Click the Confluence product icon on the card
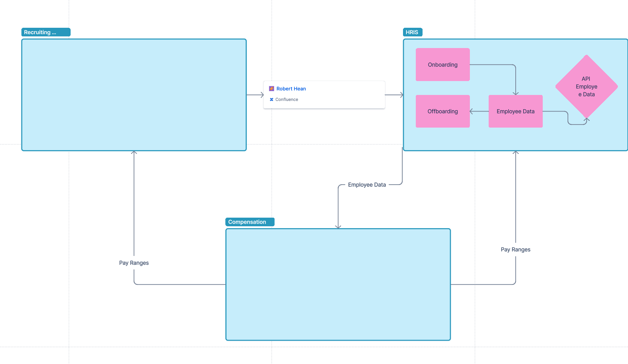Screen dimensions: 628x364 [x=271, y=99]
